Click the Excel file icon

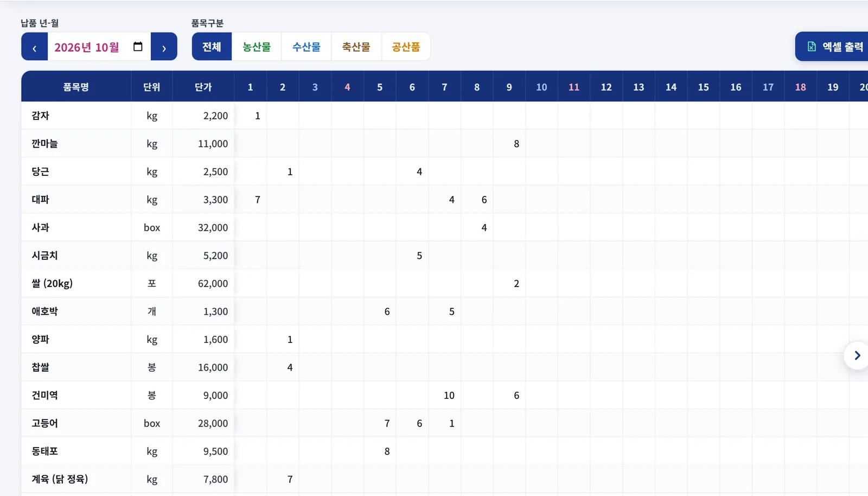coord(812,47)
